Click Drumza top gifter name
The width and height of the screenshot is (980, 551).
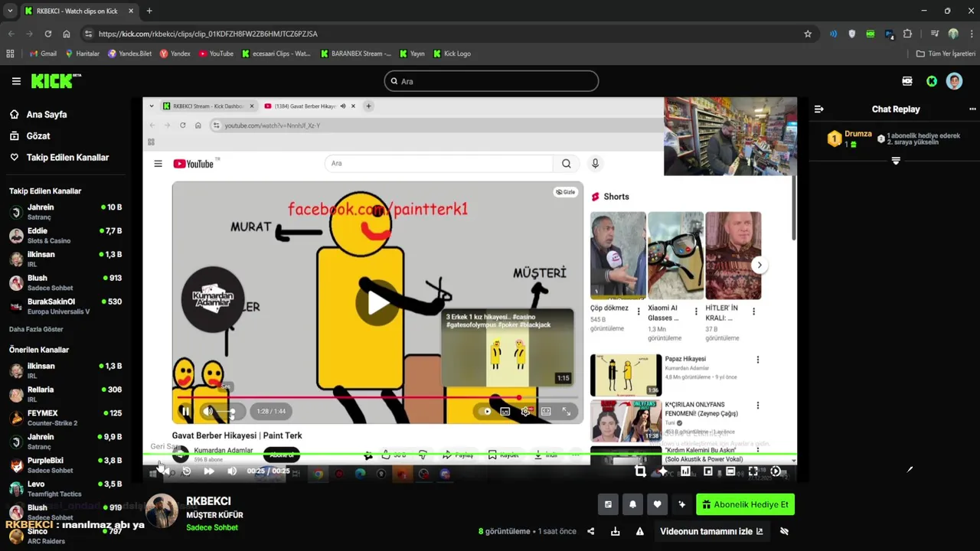(x=858, y=134)
